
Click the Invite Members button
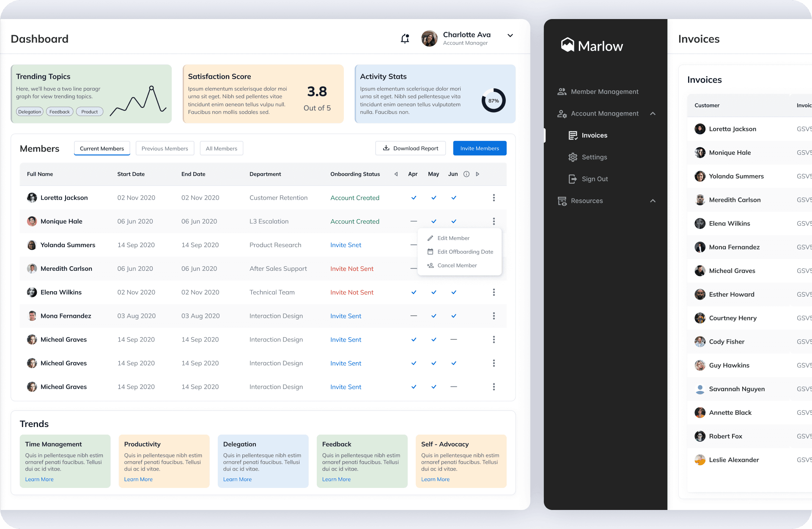[480, 148]
